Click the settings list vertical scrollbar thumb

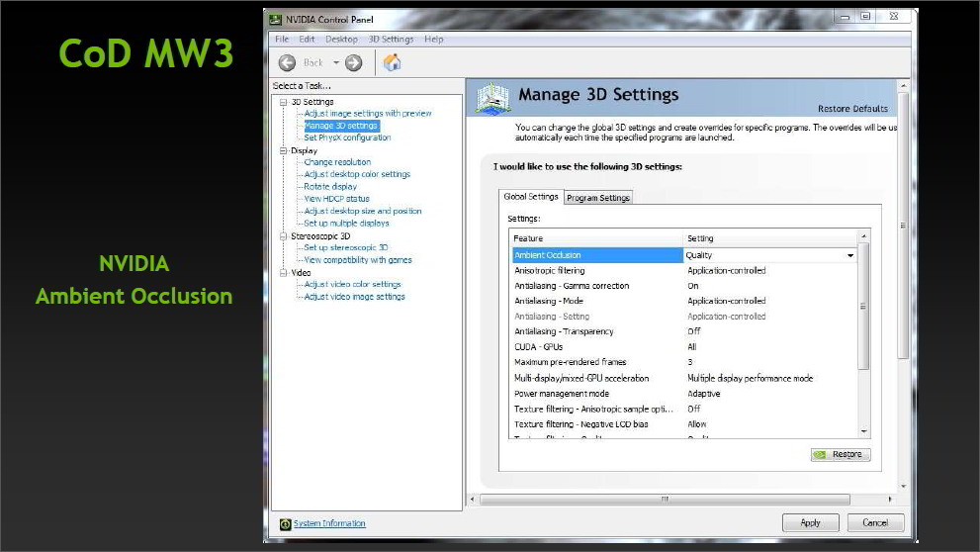tap(863, 307)
